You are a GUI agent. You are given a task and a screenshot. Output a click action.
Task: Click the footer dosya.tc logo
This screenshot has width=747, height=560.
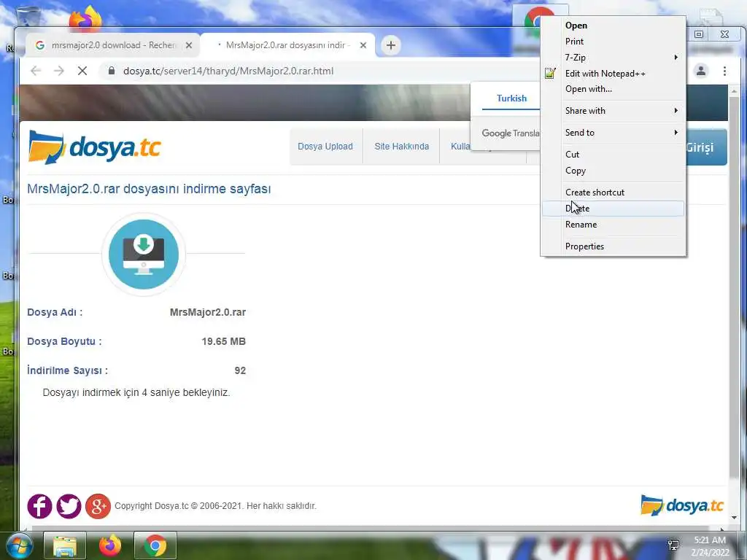[x=682, y=506]
